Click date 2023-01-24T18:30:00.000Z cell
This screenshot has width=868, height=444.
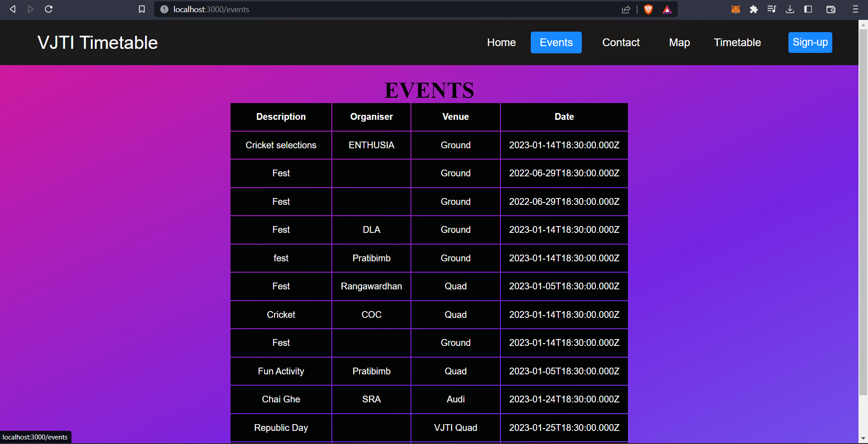[564, 399]
